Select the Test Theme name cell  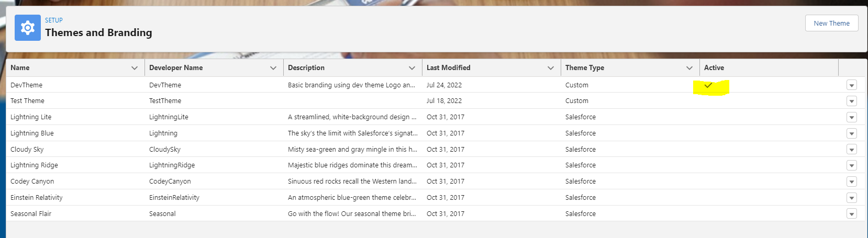click(27, 101)
